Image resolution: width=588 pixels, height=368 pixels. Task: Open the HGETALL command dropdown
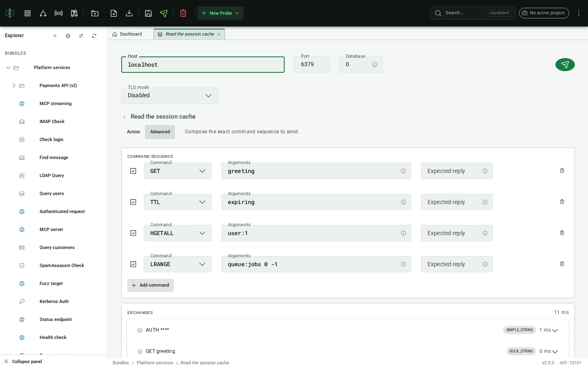click(x=178, y=233)
